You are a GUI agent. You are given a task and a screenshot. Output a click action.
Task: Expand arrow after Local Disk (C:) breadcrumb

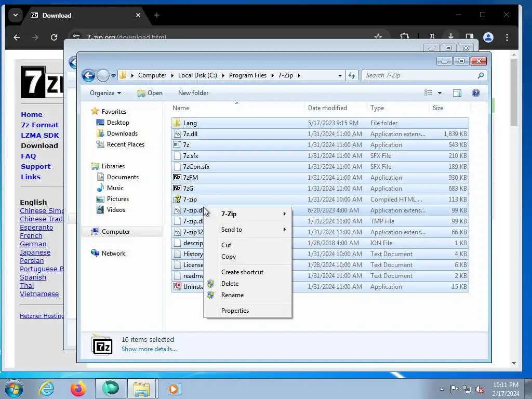pyautogui.click(x=223, y=75)
